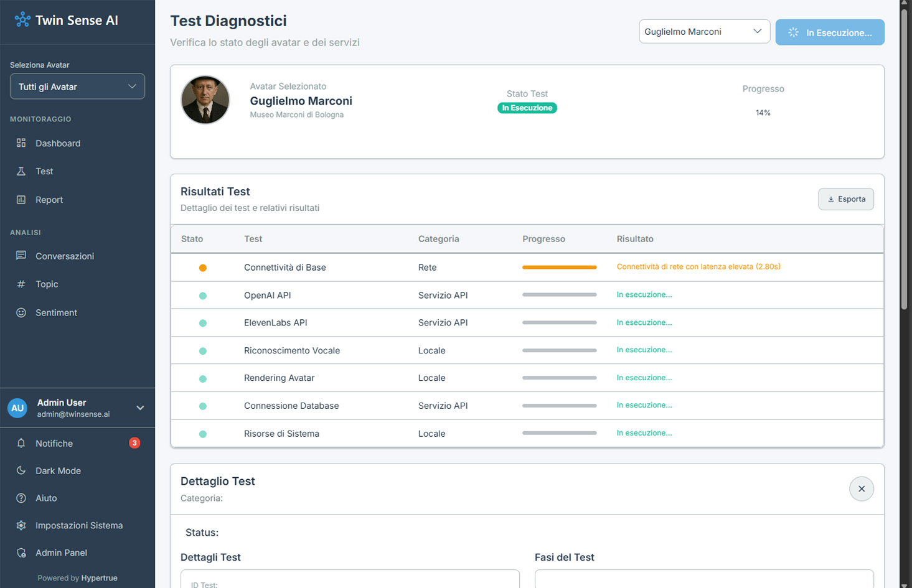The image size is (912, 588).
Task: Click the orange status dot for Connettività di Base
Action: click(x=202, y=268)
